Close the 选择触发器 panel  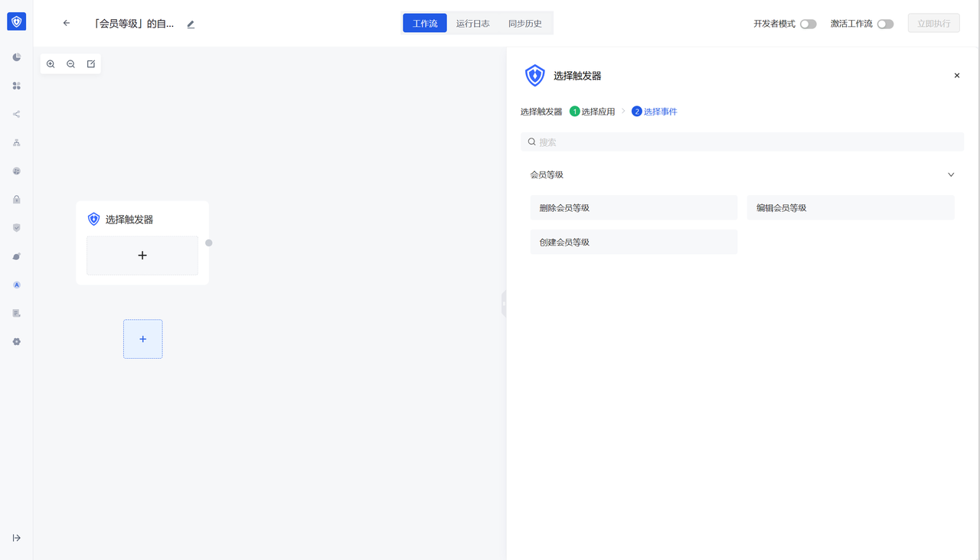tap(956, 76)
